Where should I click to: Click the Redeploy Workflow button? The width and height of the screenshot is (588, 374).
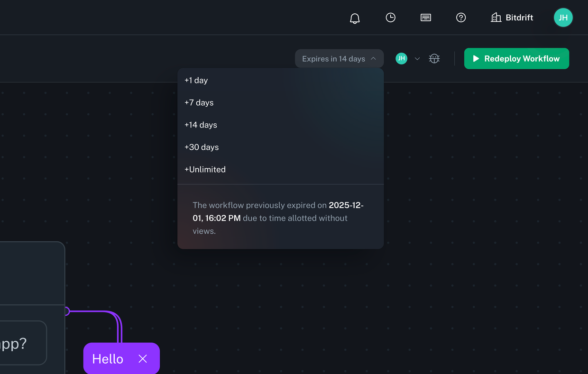coord(516,58)
